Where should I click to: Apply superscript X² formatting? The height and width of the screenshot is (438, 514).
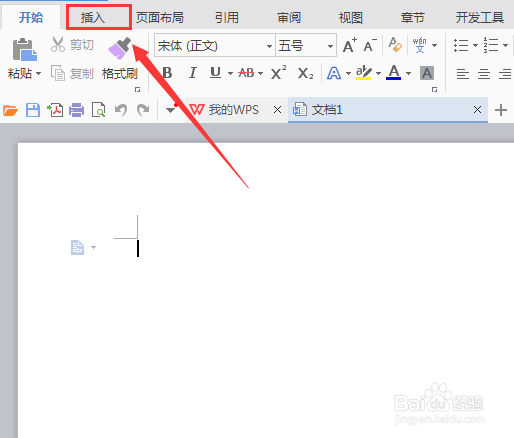pos(278,73)
